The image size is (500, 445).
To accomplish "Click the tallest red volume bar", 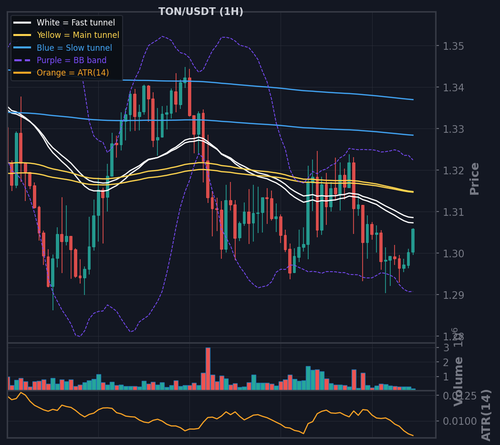I will (208, 369).
